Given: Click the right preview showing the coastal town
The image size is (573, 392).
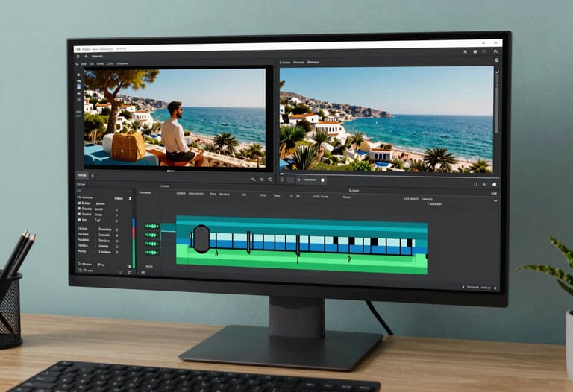Looking at the screenshot, I should pyautogui.click(x=386, y=120).
